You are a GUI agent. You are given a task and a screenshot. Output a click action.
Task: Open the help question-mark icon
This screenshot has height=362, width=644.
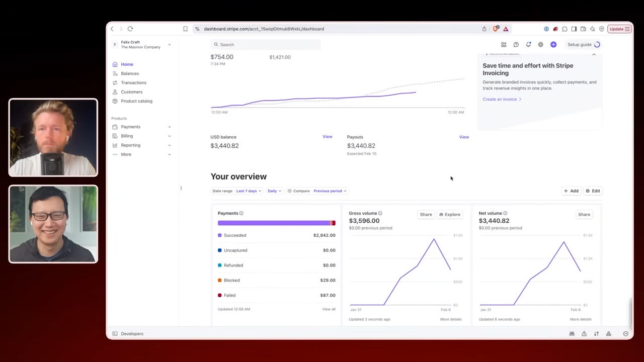(x=516, y=44)
